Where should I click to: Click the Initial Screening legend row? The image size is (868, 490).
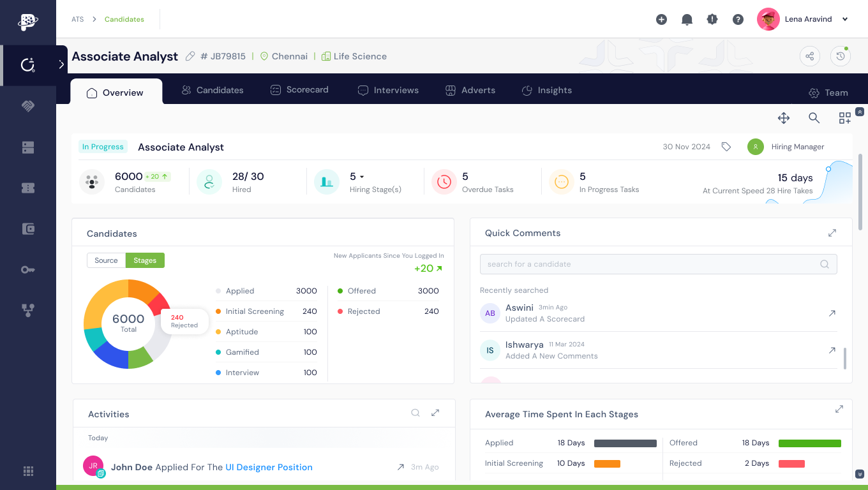click(266, 311)
